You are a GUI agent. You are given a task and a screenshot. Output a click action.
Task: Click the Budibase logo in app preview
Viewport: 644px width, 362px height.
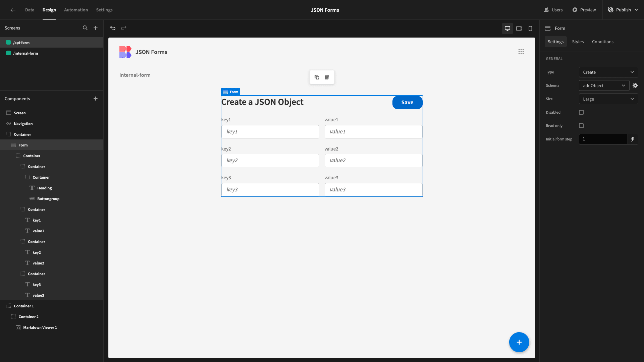[125, 52]
